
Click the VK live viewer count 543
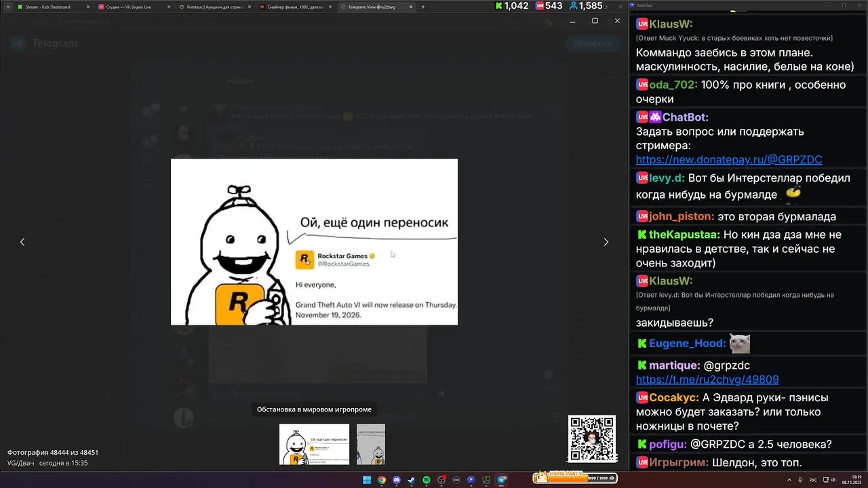tap(549, 6)
